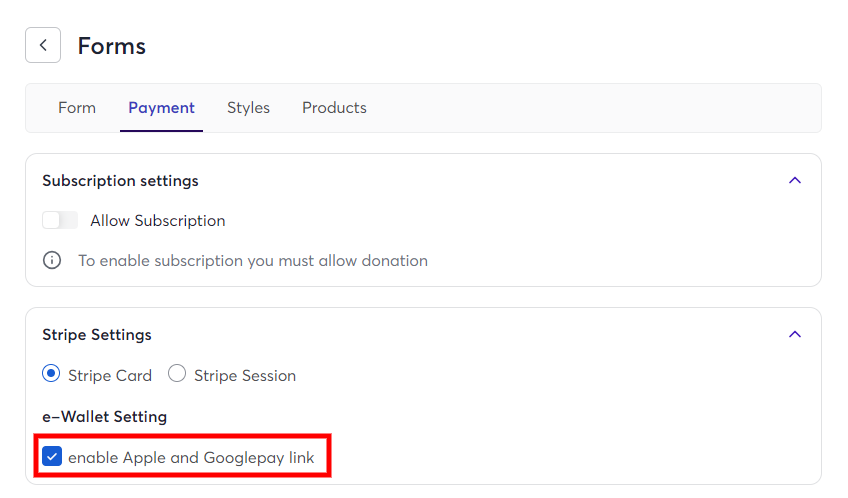This screenshot has height=498, width=848.
Task: Select the Stripe Card radio option
Action: coord(51,373)
